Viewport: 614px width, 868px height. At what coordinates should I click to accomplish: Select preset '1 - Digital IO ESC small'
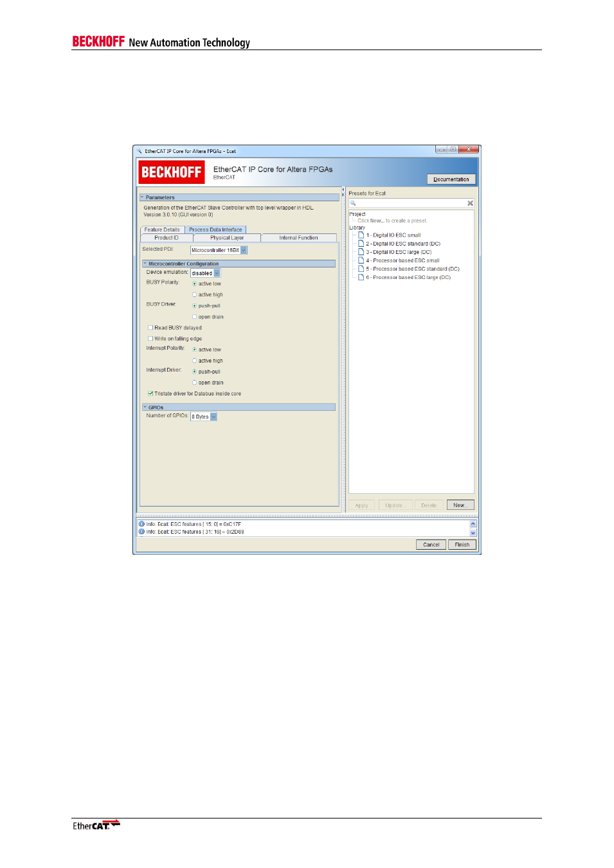[393, 235]
